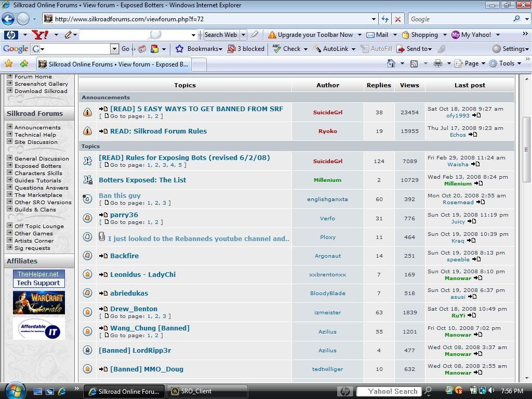
Task: Open the Print button dropdown arrow
Action: [x=449, y=63]
